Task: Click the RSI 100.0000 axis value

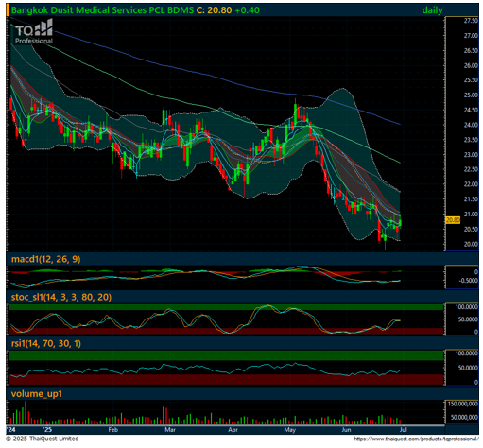Action: 467,353
